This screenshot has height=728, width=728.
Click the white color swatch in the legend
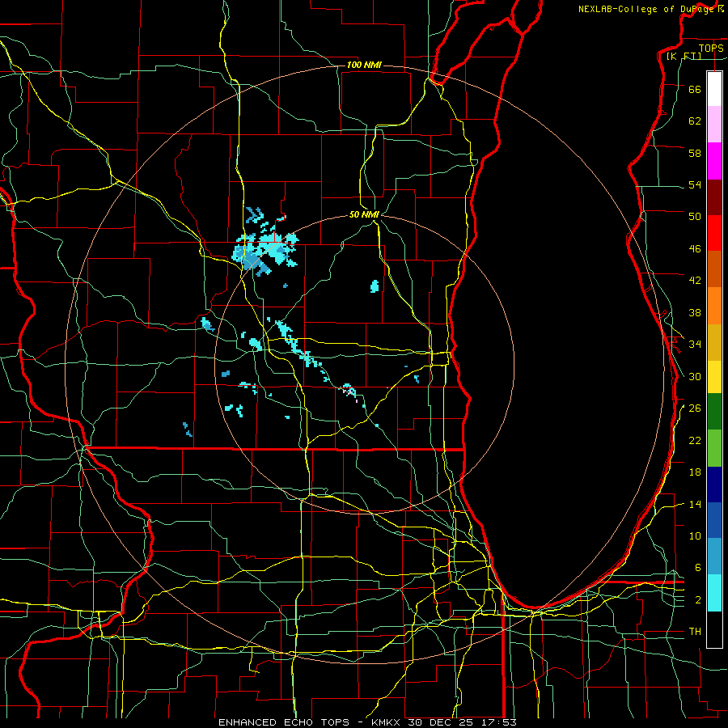point(714,89)
